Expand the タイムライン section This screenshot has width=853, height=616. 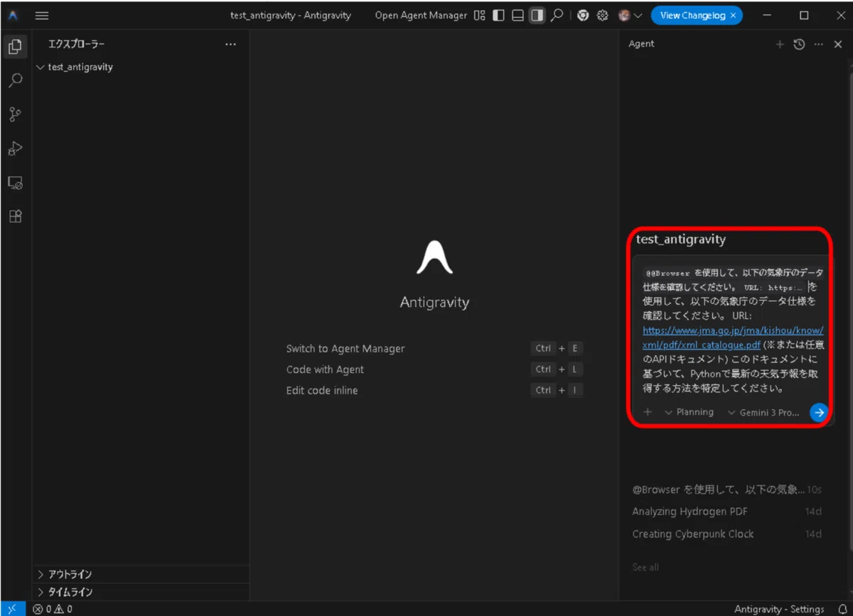coord(141,592)
